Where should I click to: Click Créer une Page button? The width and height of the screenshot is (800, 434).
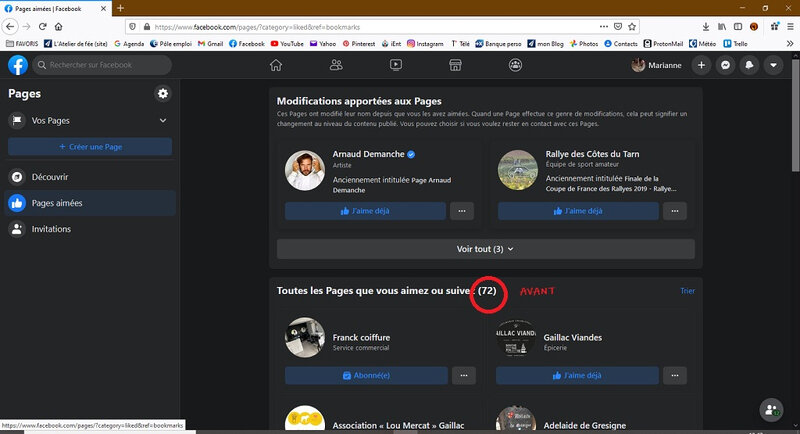(90, 147)
